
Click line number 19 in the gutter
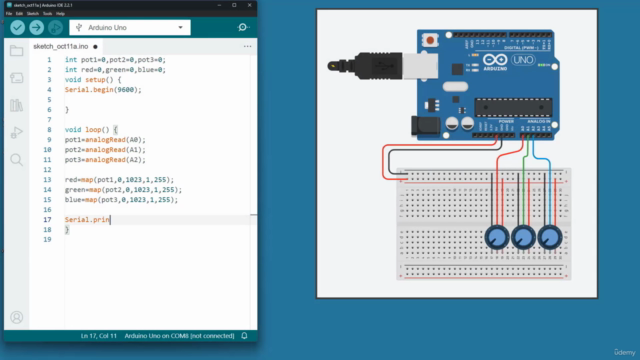click(47, 240)
